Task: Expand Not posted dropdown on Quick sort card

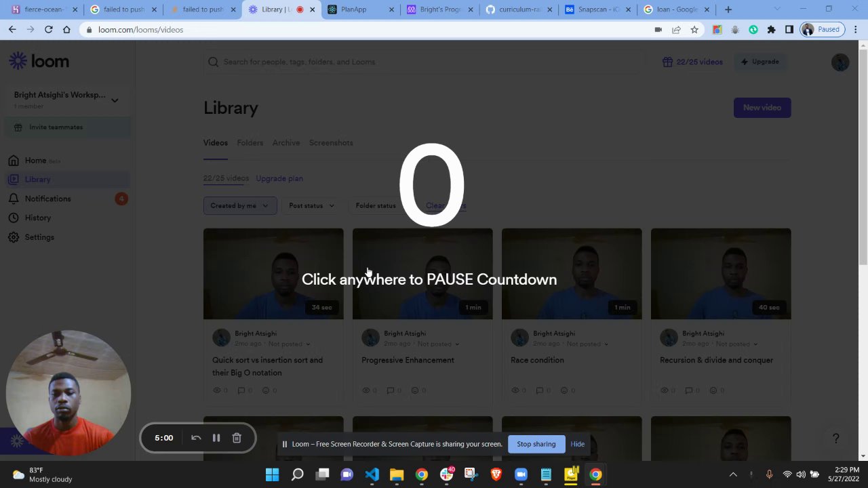Action: coord(289,344)
